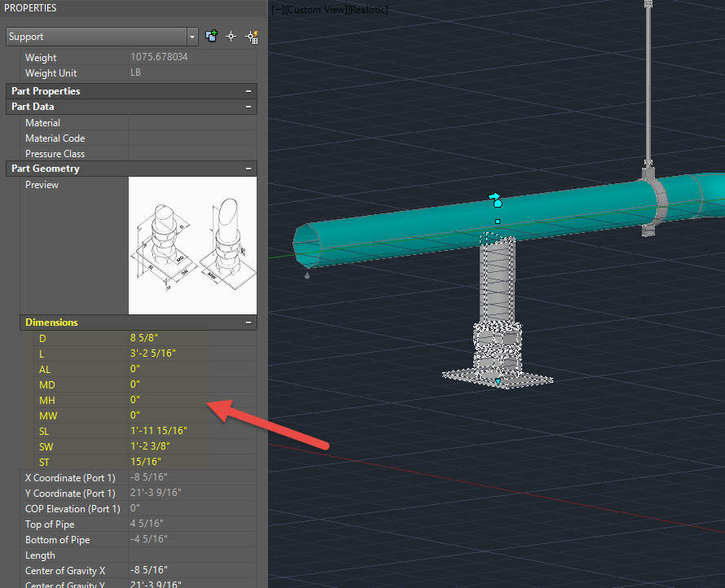Click the square grip on the pipe
The height and width of the screenshot is (588, 725).
tap(498, 222)
